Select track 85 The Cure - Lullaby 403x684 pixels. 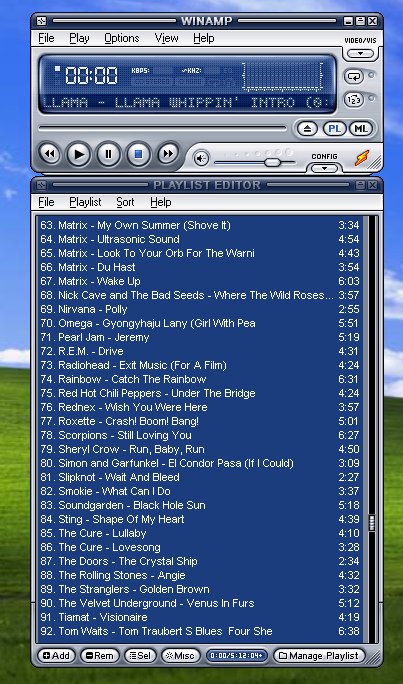[200, 533]
